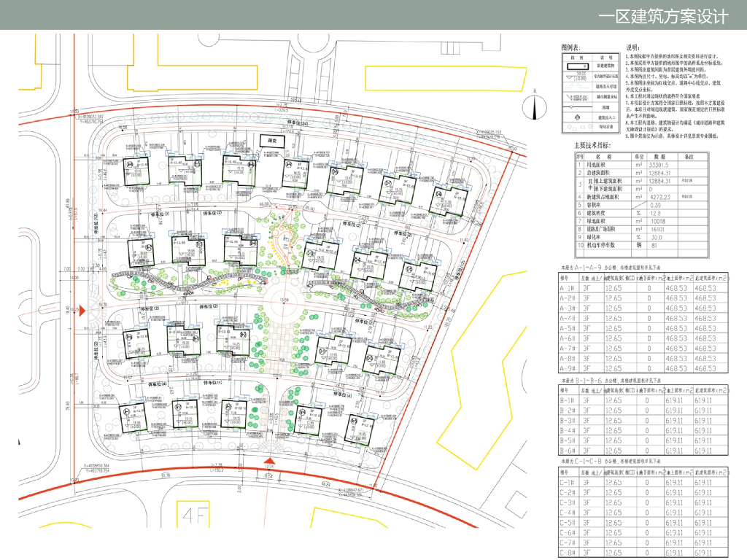This screenshot has width=747, height=560.
Task: Select the B-6# row in building table
Action: pyautogui.click(x=643, y=451)
